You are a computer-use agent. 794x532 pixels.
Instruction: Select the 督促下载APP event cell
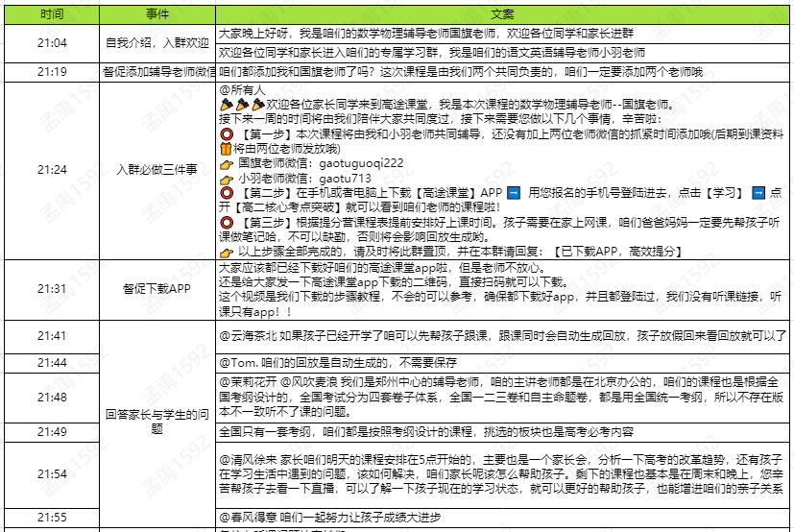coord(157,288)
